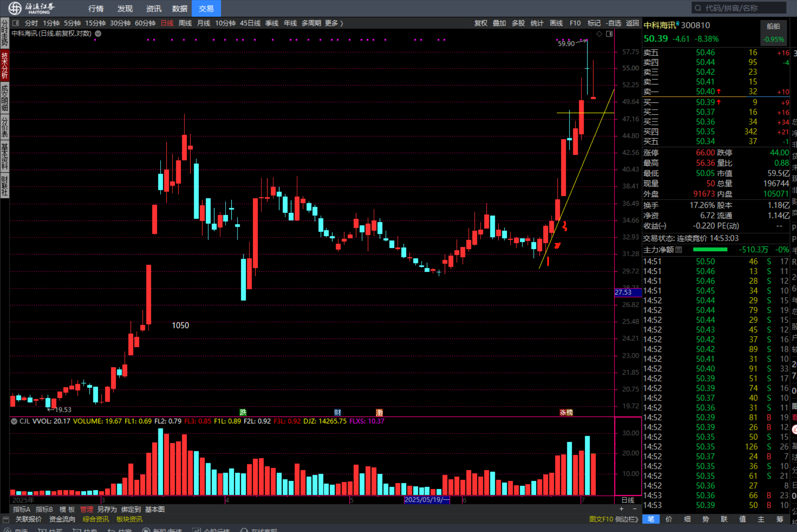Click the yellow horizontal price line
Image resolution: width=797 pixels, height=532 pixels.
tap(585, 113)
